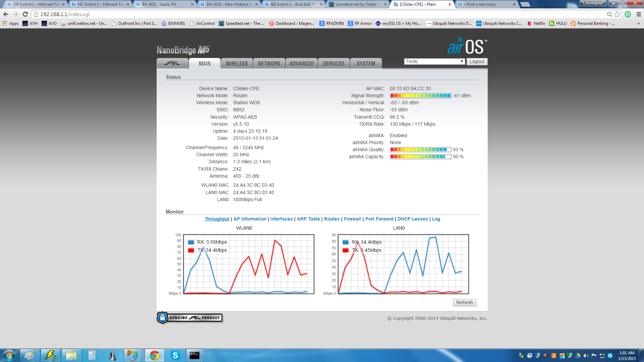Click the airMAX Capacity bar

421,157
